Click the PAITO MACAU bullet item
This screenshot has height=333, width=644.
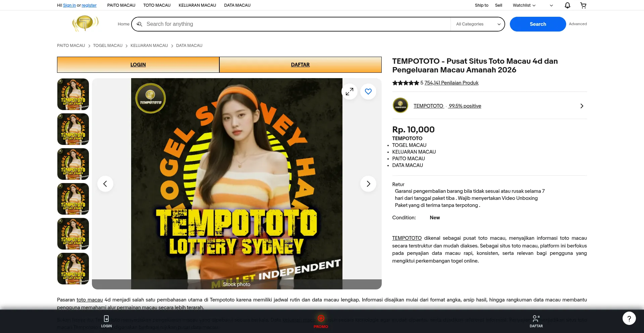pyautogui.click(x=409, y=159)
